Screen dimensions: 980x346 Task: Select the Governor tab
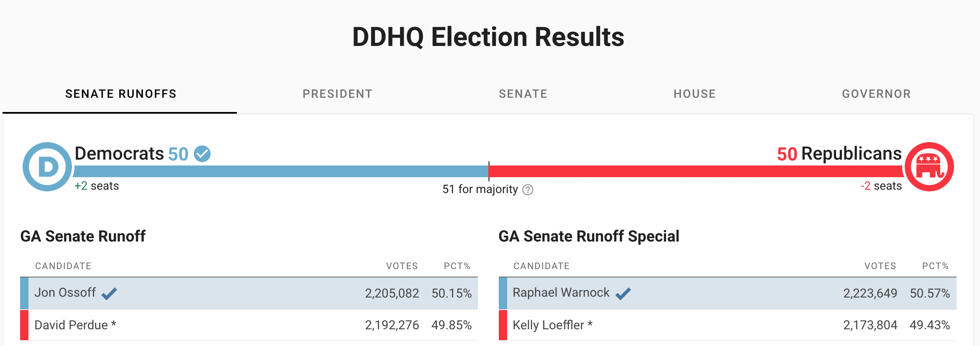(877, 94)
